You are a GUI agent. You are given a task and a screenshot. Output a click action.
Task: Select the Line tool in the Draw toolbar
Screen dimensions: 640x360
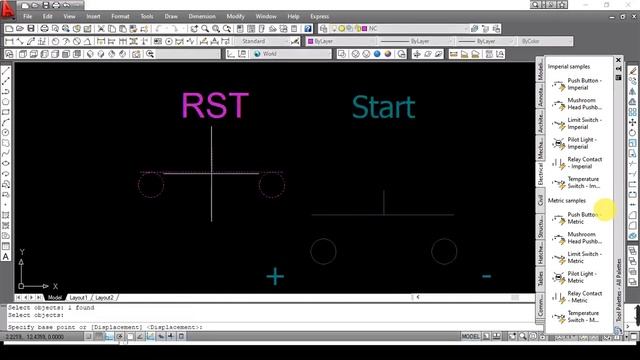pyautogui.click(x=6, y=71)
